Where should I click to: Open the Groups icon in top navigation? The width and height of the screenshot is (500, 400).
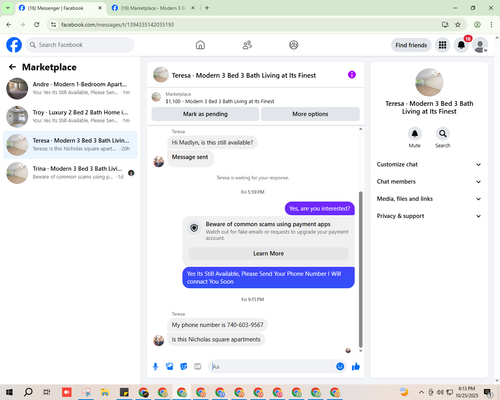click(x=294, y=45)
